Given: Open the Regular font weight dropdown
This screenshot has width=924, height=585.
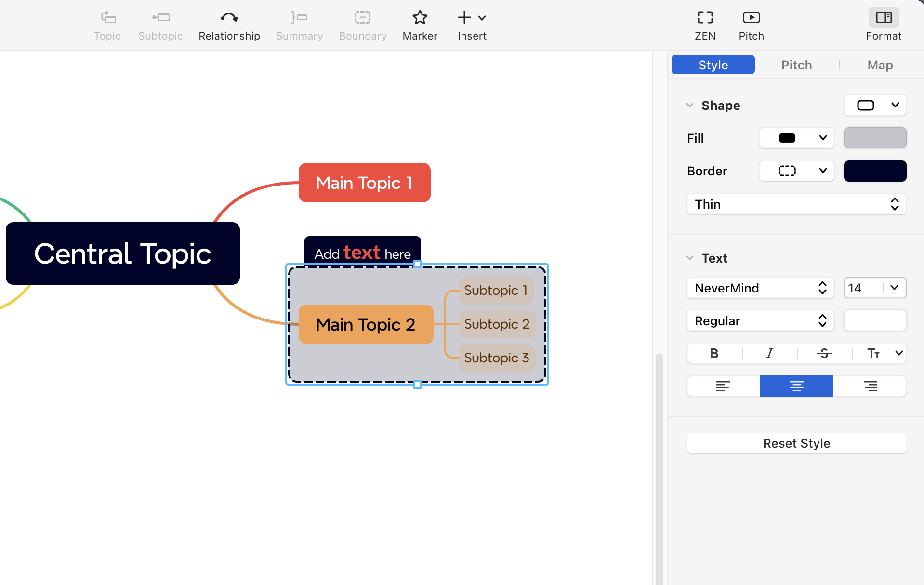Looking at the screenshot, I should tap(760, 321).
